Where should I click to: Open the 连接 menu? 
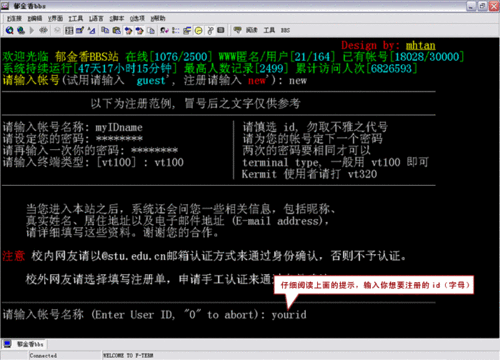[14, 19]
